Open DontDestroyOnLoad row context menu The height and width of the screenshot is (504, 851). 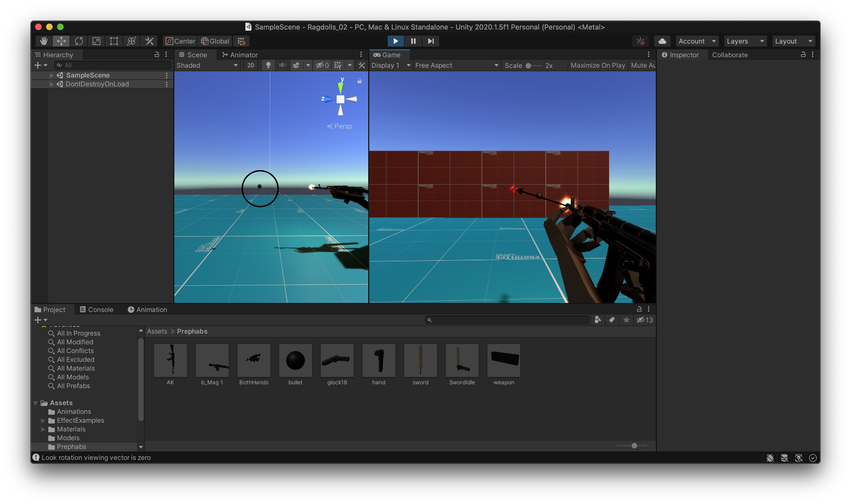(166, 84)
